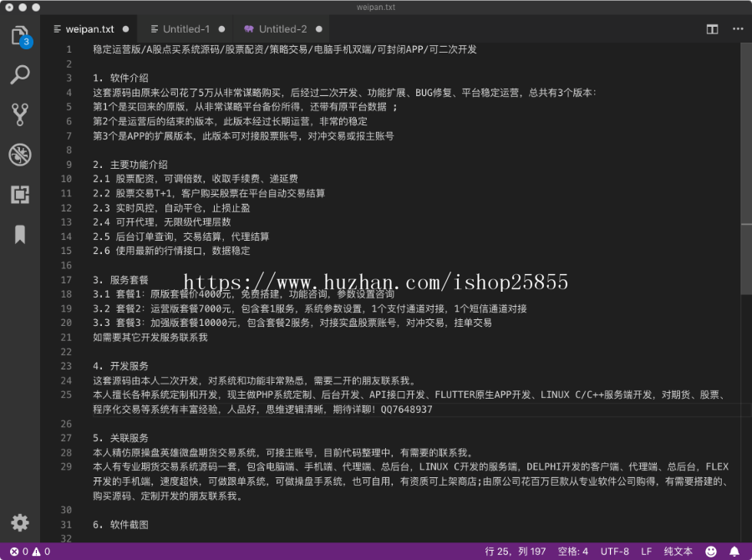Open the Search panel
The height and width of the screenshot is (560, 752).
pos(20,75)
